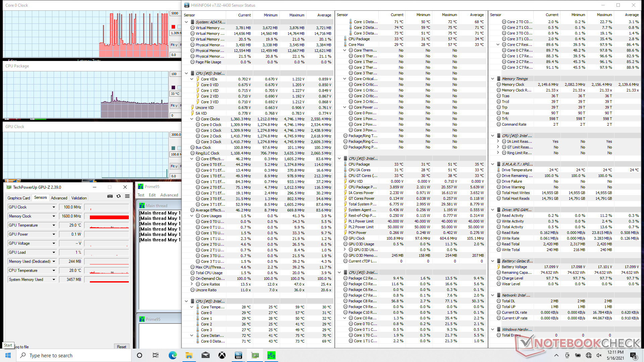Collapse the Battery: Getac group
The image size is (644, 362).
[x=493, y=261]
